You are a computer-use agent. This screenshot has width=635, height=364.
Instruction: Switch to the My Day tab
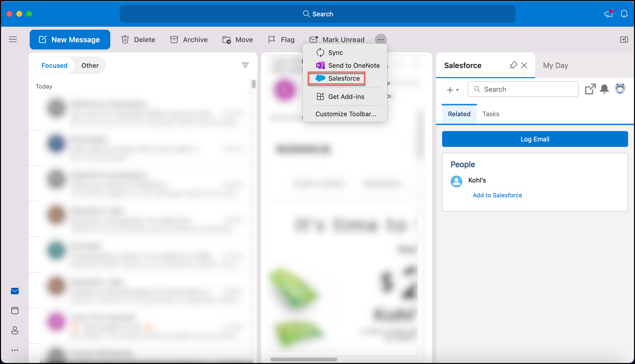pyautogui.click(x=555, y=66)
